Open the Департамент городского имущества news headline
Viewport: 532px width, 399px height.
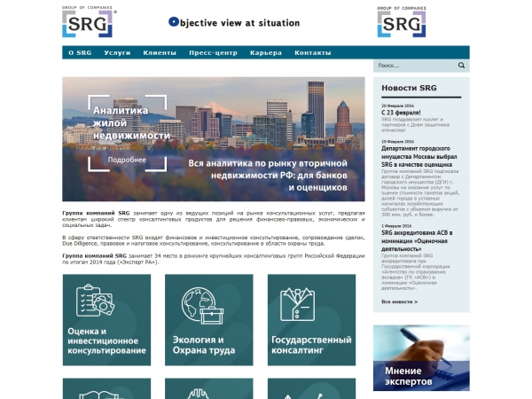tap(419, 156)
